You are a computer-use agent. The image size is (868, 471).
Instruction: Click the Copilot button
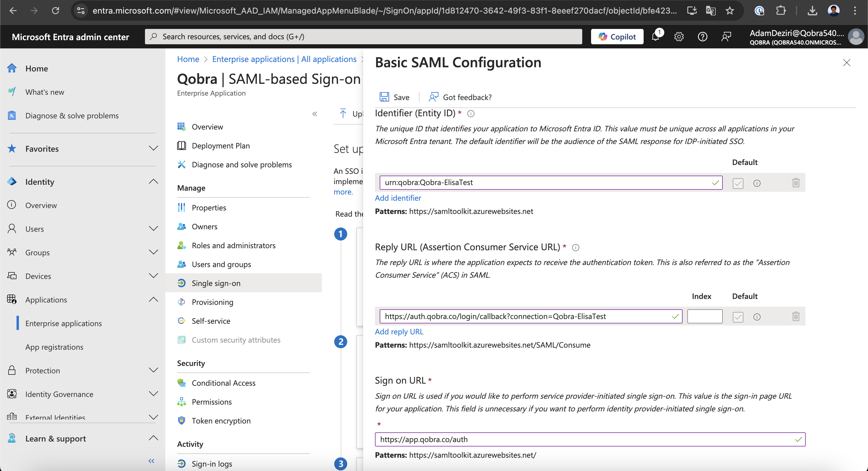[617, 36]
